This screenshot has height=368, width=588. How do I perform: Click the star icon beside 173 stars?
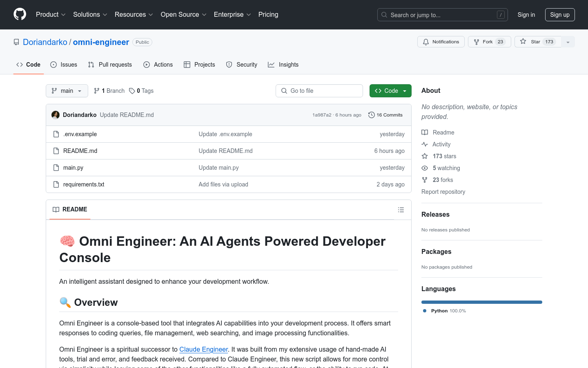coord(425,156)
